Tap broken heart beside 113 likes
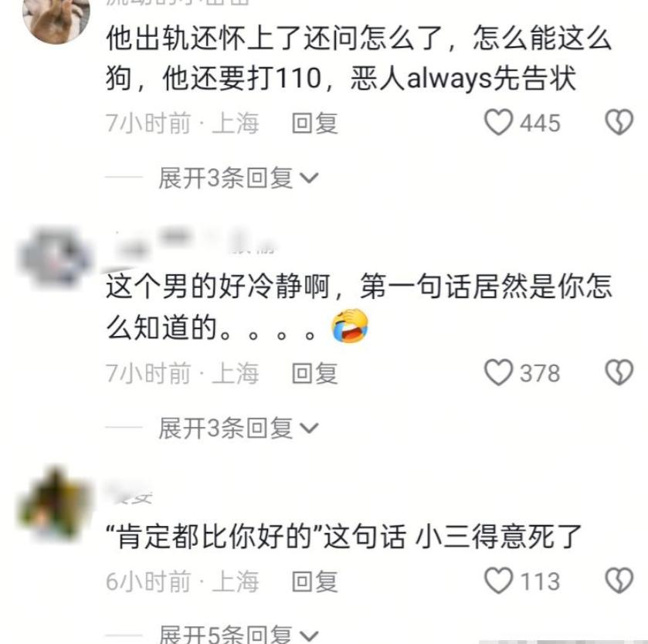This screenshot has width=648, height=644. coord(619,581)
